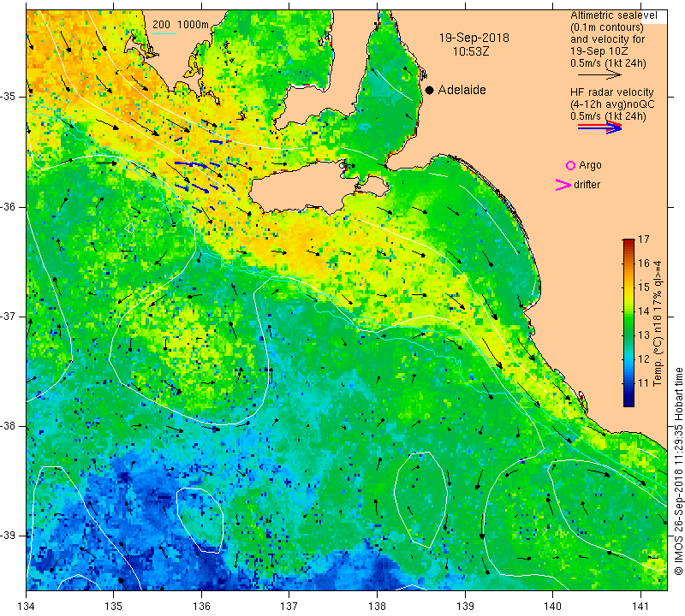Click the "-39" latitude axis label

pos(8,536)
